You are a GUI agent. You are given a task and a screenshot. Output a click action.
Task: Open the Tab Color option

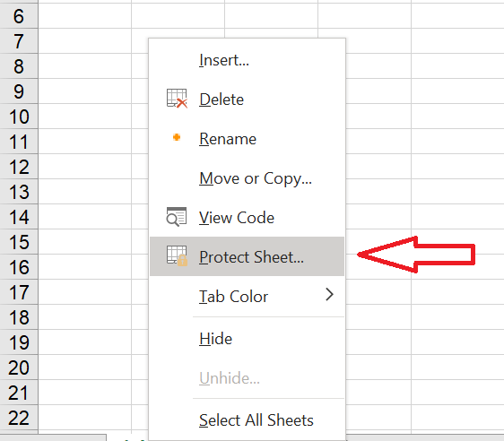coord(247,296)
